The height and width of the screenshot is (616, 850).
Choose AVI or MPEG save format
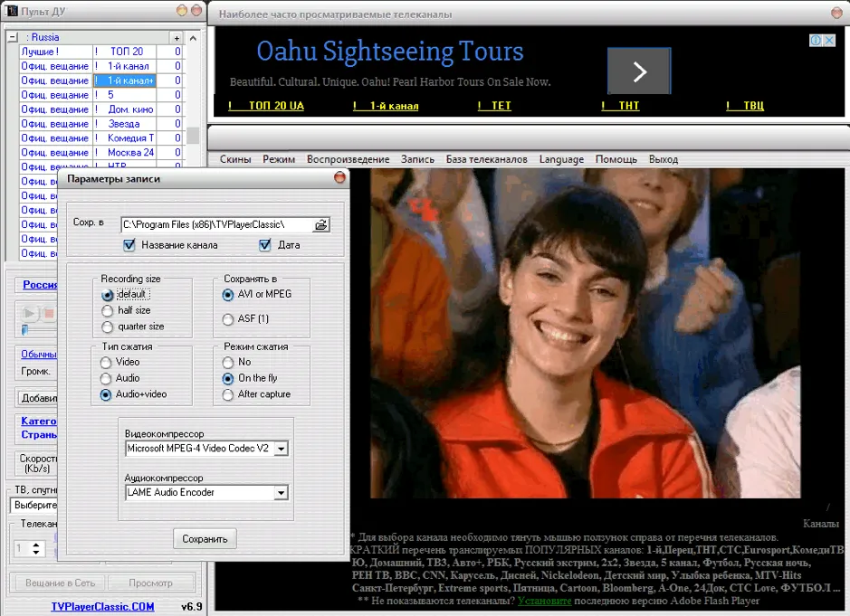tap(228, 295)
